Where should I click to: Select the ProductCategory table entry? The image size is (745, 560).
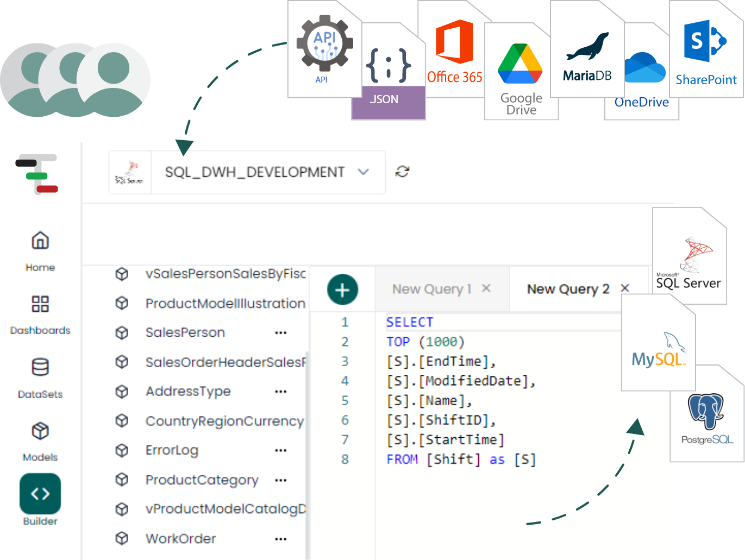click(202, 480)
